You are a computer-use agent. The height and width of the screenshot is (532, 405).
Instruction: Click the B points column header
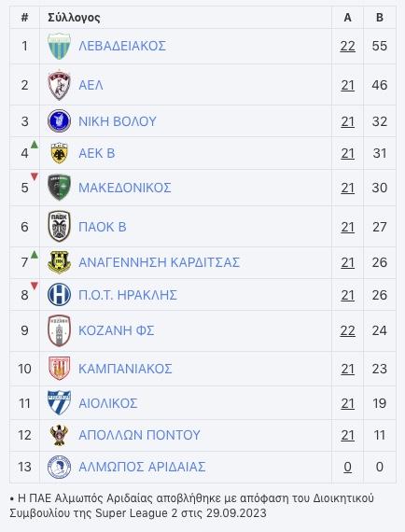click(x=380, y=18)
